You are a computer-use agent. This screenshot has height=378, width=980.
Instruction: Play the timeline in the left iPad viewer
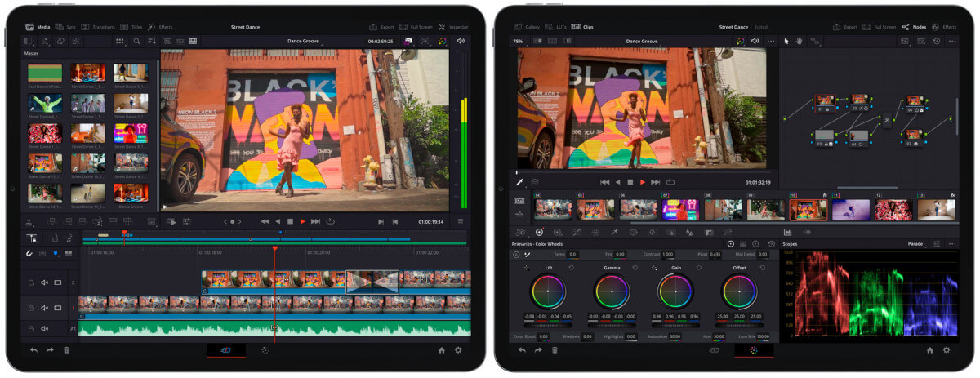[x=302, y=221]
